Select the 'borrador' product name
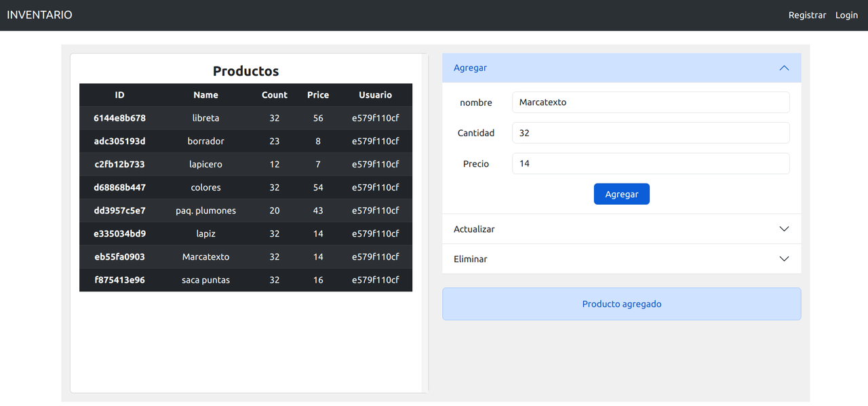 click(x=205, y=141)
